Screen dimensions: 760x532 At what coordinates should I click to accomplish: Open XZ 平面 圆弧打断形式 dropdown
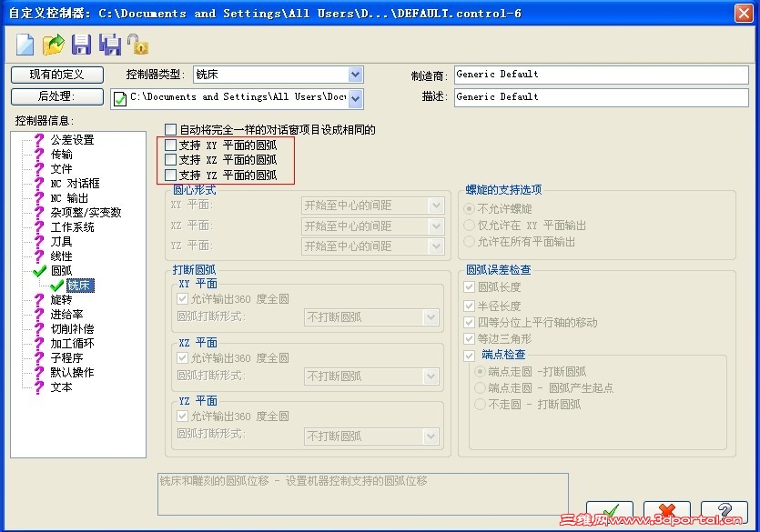tap(431, 376)
